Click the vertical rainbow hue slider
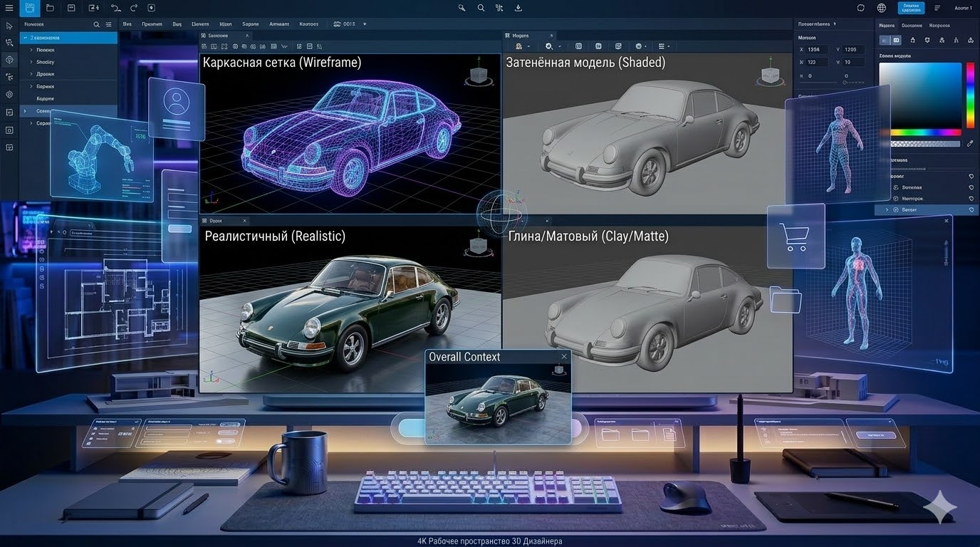 point(970,95)
